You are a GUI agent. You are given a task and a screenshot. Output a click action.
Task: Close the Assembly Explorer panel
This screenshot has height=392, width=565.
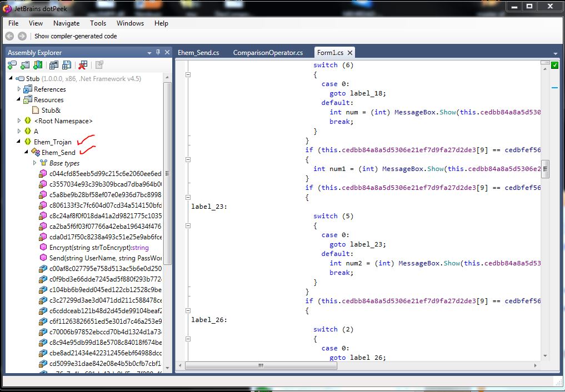[x=167, y=53]
